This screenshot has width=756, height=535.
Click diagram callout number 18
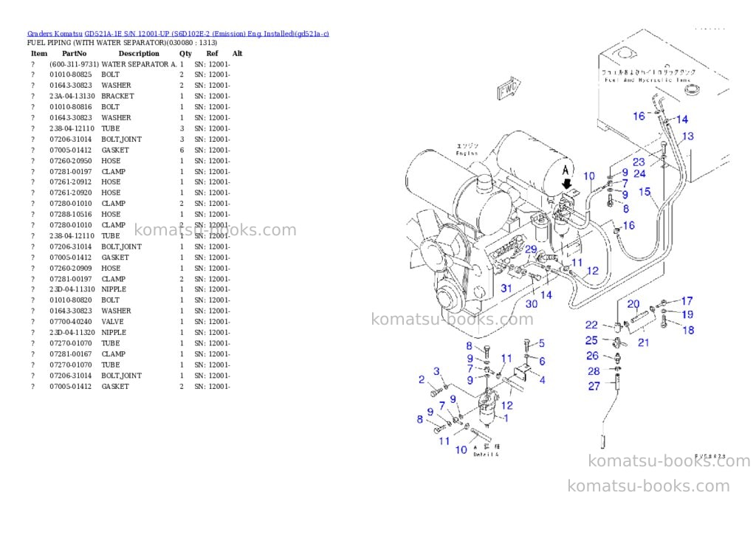point(689,330)
